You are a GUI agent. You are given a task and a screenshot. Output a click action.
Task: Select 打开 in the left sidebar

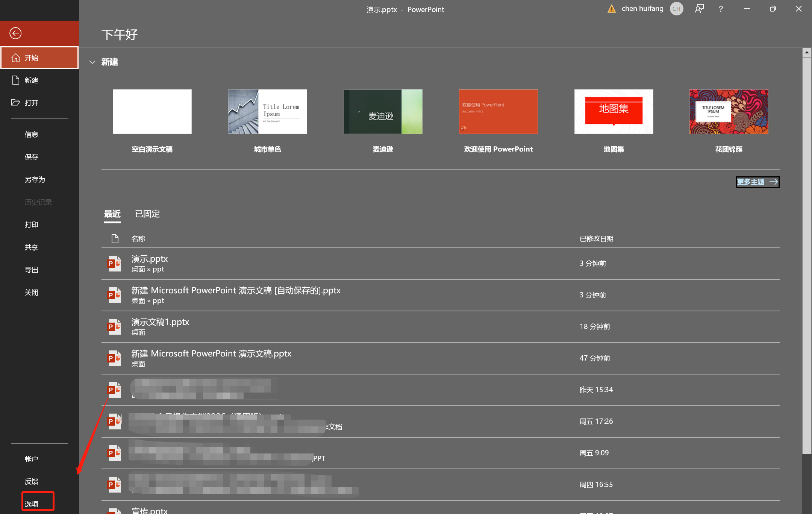pos(39,103)
